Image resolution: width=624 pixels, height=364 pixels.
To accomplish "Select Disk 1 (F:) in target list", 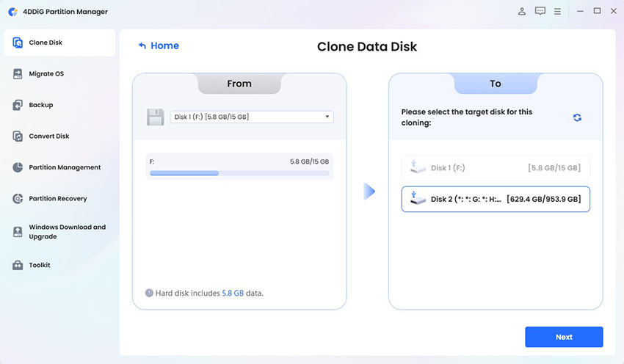I will [x=496, y=168].
